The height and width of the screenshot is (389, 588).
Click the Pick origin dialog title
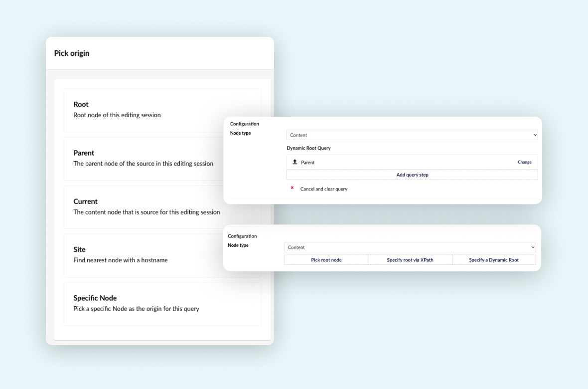[72, 53]
